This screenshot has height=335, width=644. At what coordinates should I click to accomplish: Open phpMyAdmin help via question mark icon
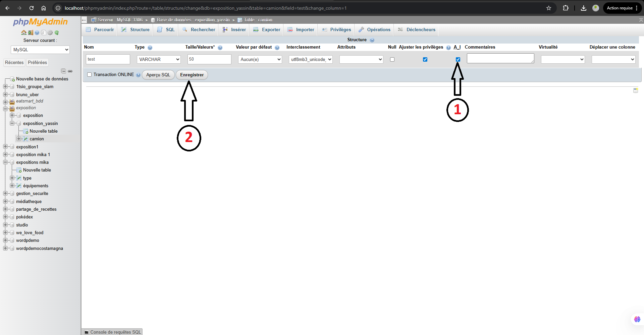click(37, 32)
